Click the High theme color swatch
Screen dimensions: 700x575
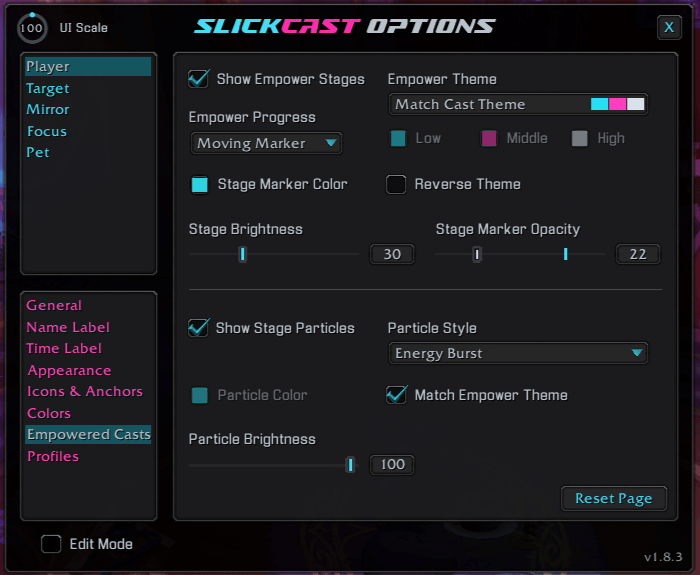click(579, 138)
